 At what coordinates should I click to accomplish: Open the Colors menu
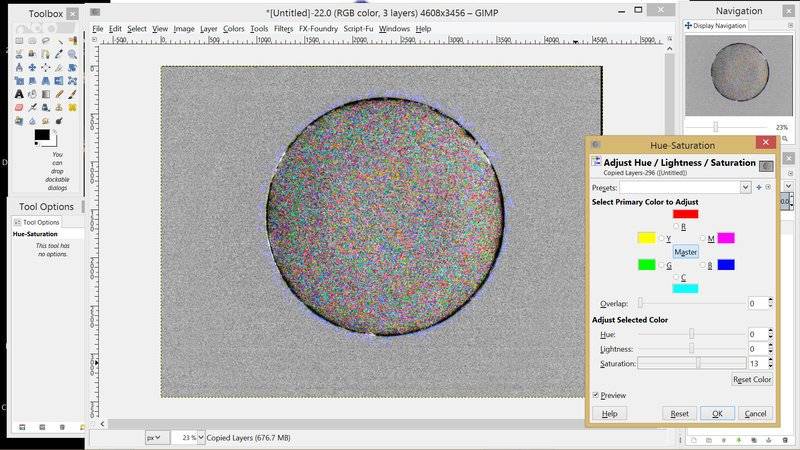point(233,29)
